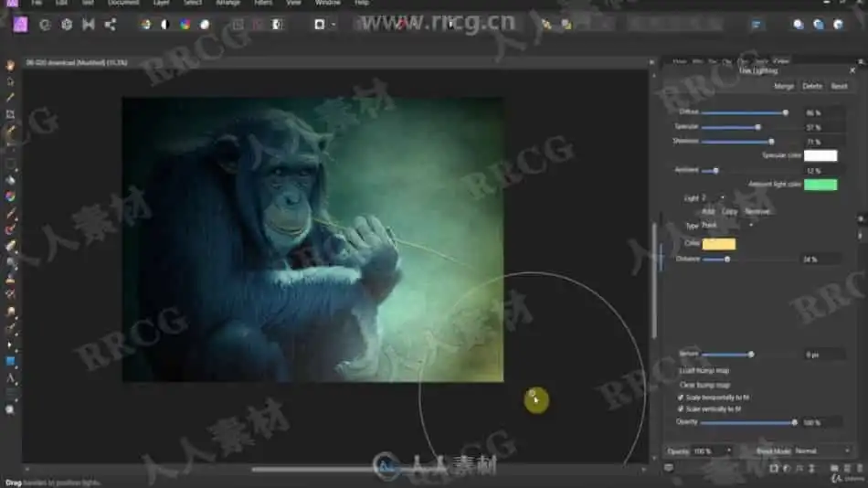Click the Delete button in Live Lighting
Viewport: 868px width, 488px height.
[812, 87]
